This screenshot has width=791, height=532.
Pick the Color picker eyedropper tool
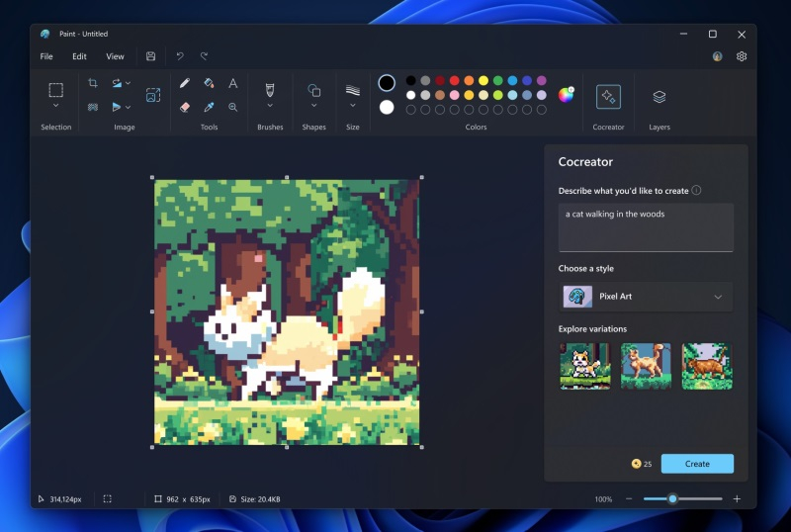[x=209, y=107]
